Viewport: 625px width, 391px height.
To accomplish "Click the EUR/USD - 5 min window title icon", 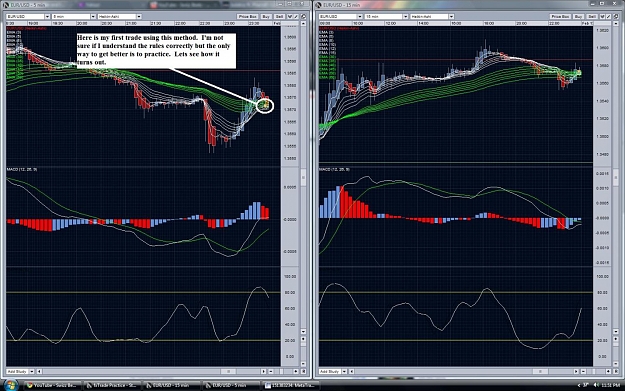I will [x=6, y=5].
